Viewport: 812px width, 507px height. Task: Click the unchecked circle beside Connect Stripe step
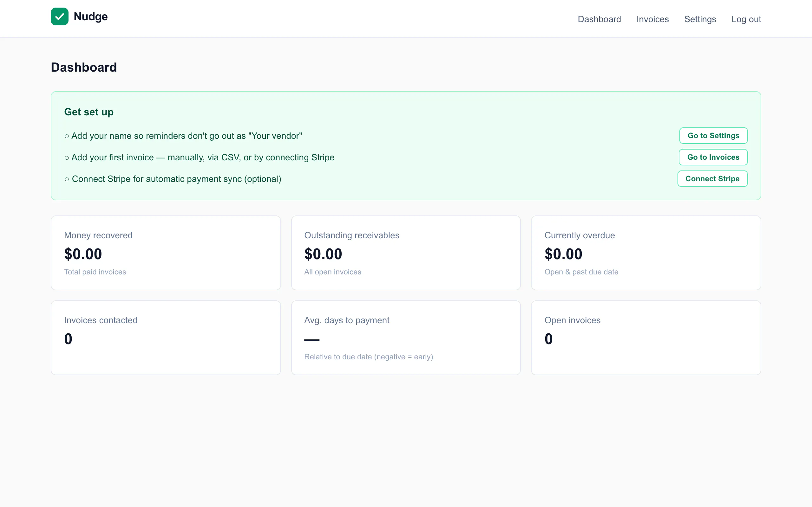click(67, 179)
